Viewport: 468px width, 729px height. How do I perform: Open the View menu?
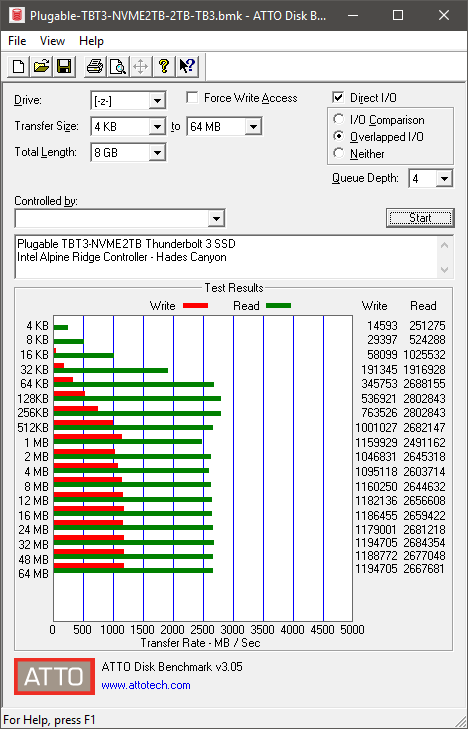pos(52,41)
